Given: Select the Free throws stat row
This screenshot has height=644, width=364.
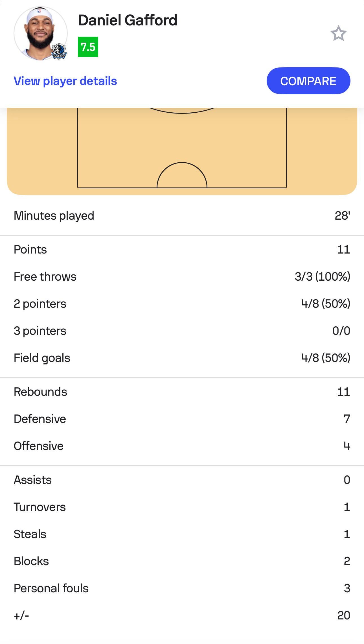Looking at the screenshot, I should 182,277.
